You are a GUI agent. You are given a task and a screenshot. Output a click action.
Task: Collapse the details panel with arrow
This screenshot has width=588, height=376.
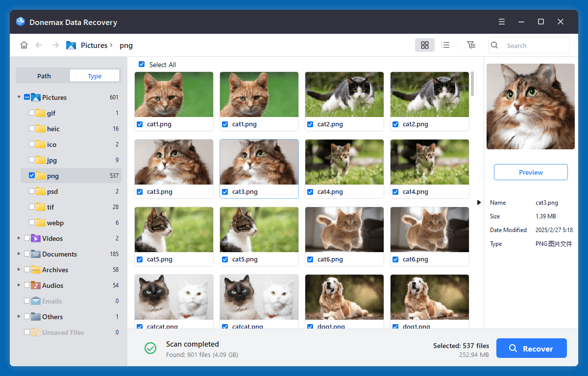pyautogui.click(x=479, y=202)
